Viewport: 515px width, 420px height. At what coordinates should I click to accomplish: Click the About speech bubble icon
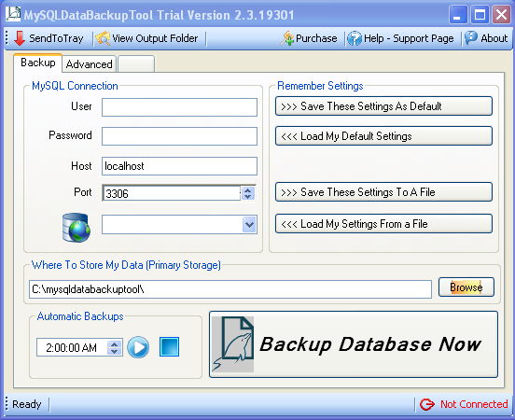click(x=471, y=38)
